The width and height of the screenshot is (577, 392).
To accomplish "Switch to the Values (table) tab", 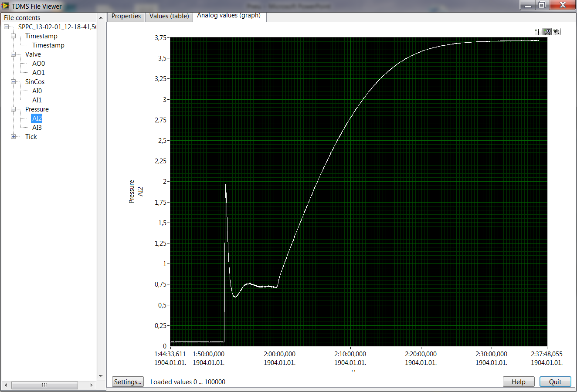I will (169, 16).
